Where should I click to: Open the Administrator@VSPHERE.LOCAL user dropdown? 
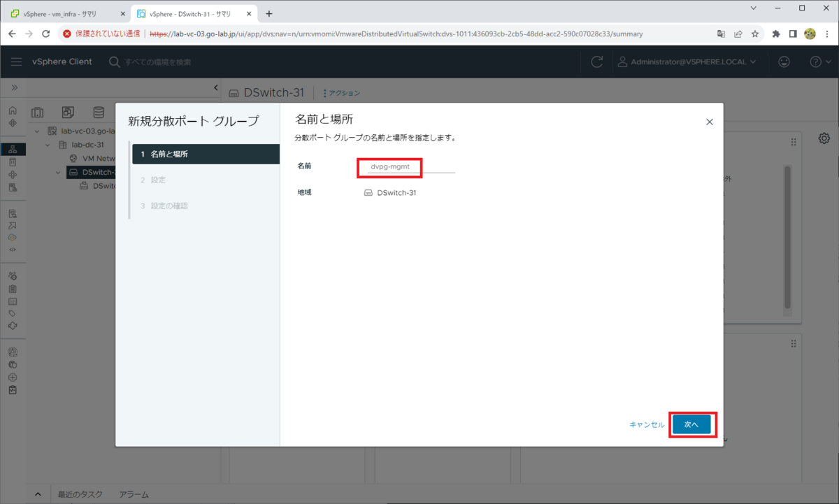[687, 62]
